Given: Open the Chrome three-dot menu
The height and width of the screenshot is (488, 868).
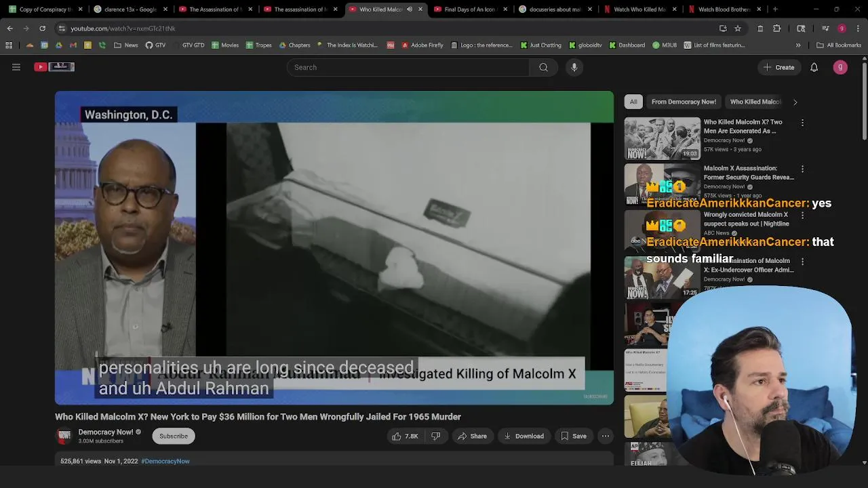Looking at the screenshot, I should click(857, 28).
